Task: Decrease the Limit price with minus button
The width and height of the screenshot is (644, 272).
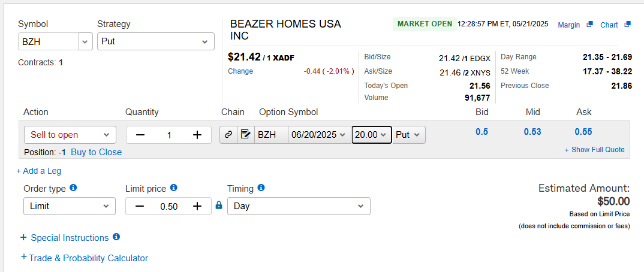Action: pyautogui.click(x=140, y=206)
